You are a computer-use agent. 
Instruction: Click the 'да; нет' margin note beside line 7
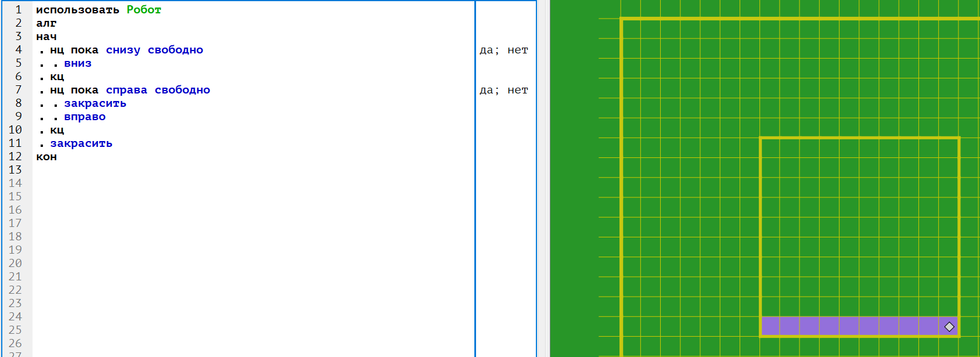click(503, 90)
